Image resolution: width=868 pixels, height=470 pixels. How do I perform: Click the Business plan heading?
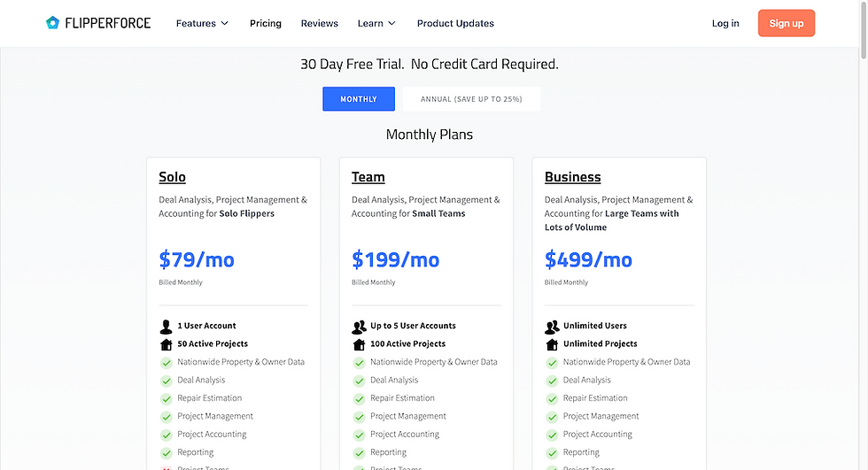pyautogui.click(x=572, y=177)
